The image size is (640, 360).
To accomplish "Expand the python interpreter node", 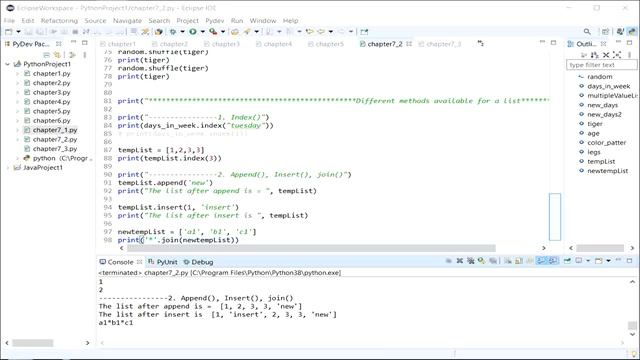I will 17,158.
